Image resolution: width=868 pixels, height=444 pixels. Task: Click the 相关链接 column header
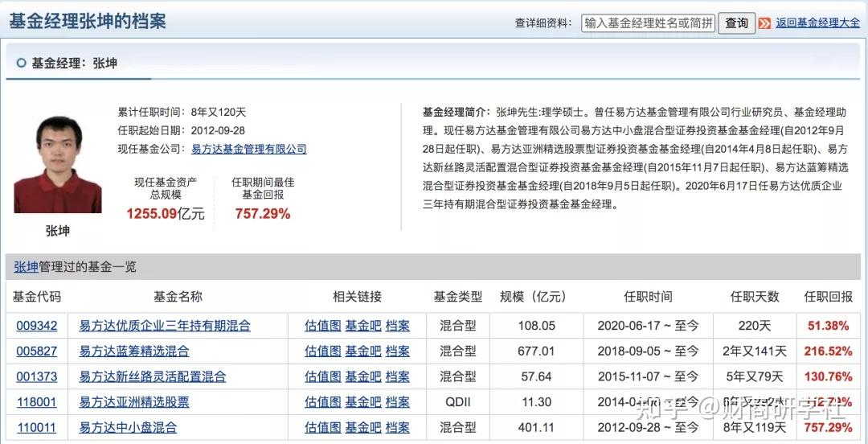357,297
